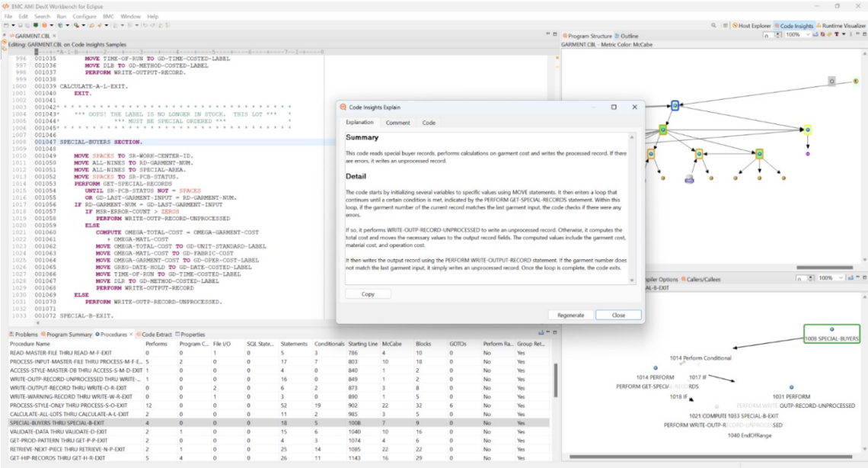Open zoom dropdown in the lower chart panel
The height and width of the screenshot is (468, 868).
pyautogui.click(x=842, y=279)
